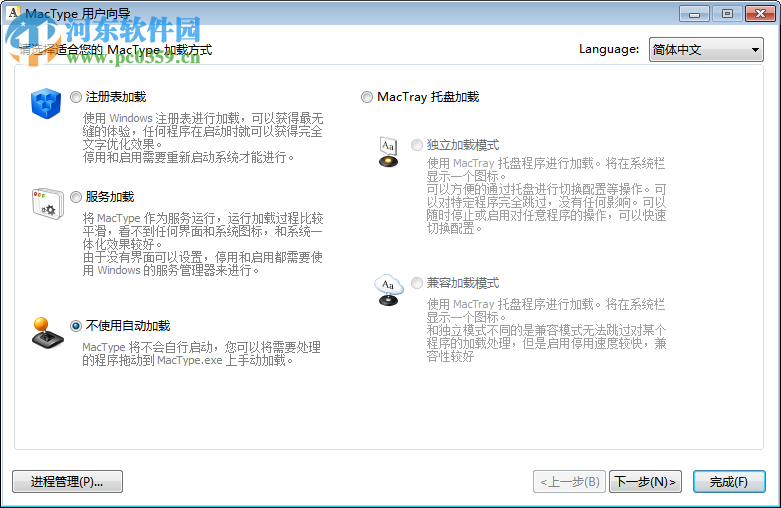
Task: Choose the 独立加载模式 radio button
Action: 416,145
